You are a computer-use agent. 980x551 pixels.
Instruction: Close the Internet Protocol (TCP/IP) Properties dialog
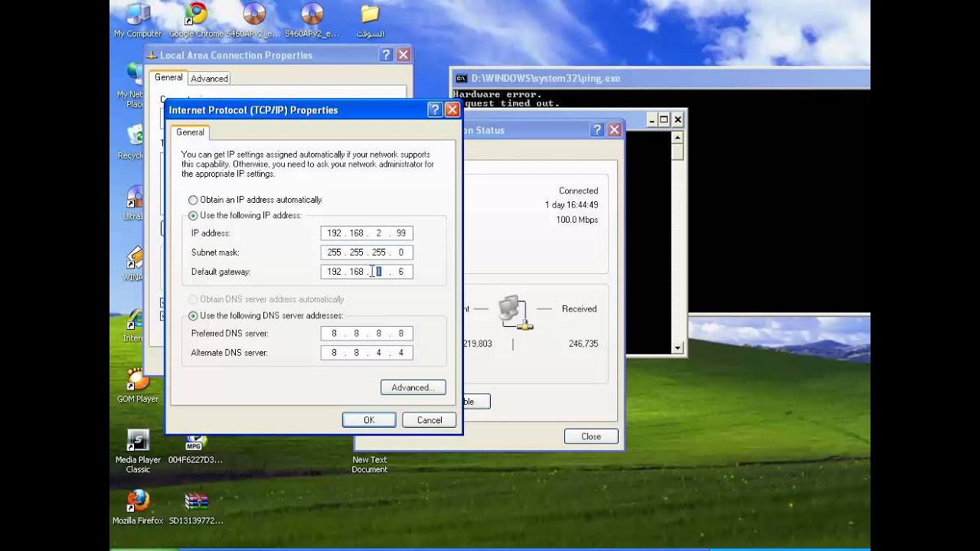coord(452,109)
